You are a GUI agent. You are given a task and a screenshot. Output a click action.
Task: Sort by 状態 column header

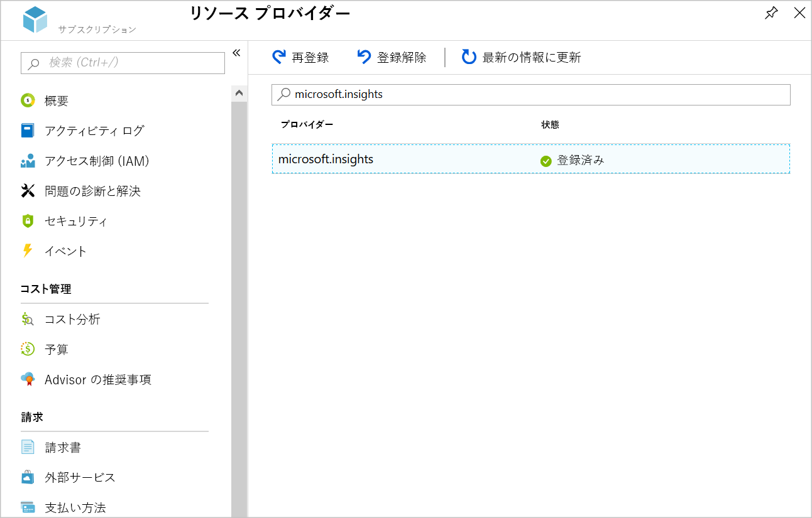[x=550, y=125]
